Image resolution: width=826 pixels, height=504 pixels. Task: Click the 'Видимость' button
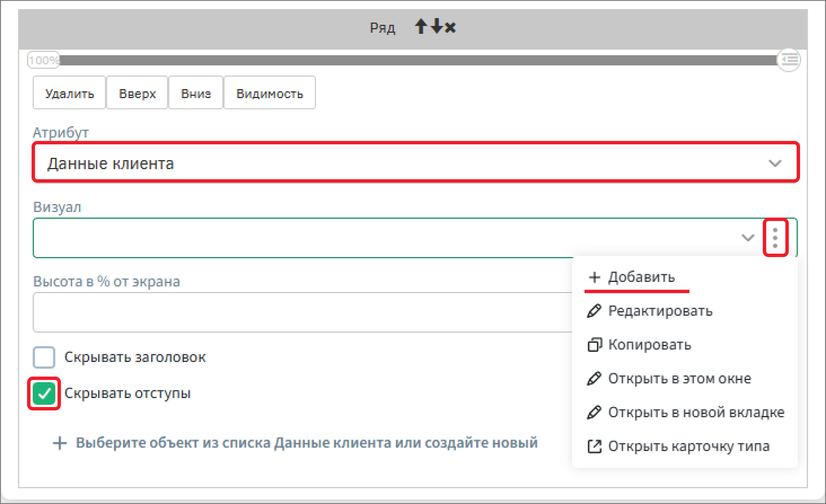(270, 94)
